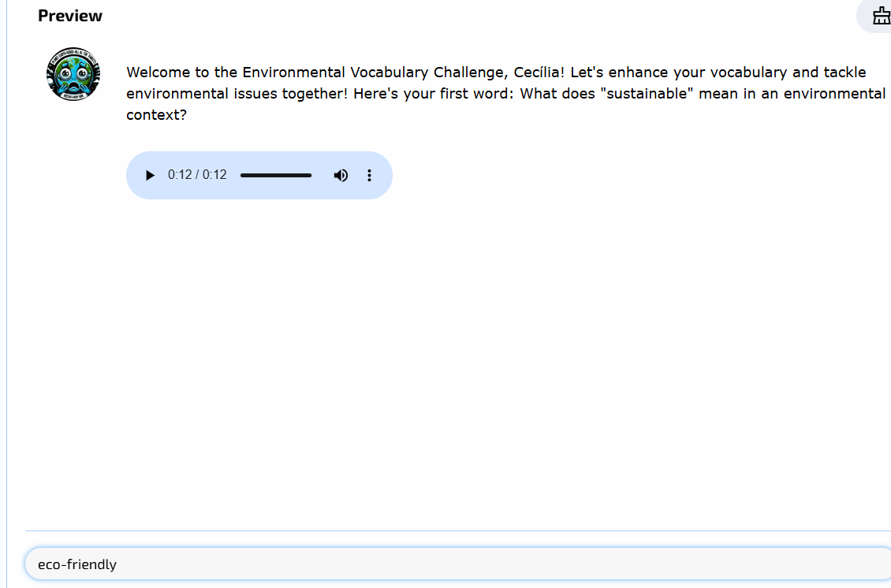This screenshot has height=588, width=891.
Task: Focus the message input containing eco-friendly
Action: pos(457,564)
